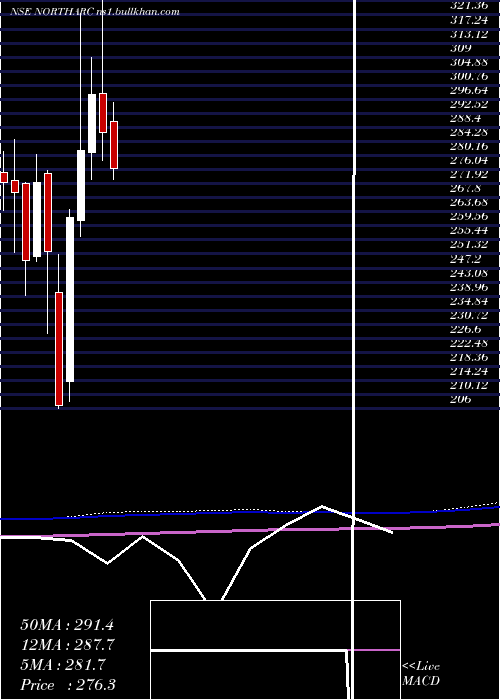Click the 255.44 price axis label
This screenshot has width=500, height=700.
pyautogui.click(x=469, y=231)
